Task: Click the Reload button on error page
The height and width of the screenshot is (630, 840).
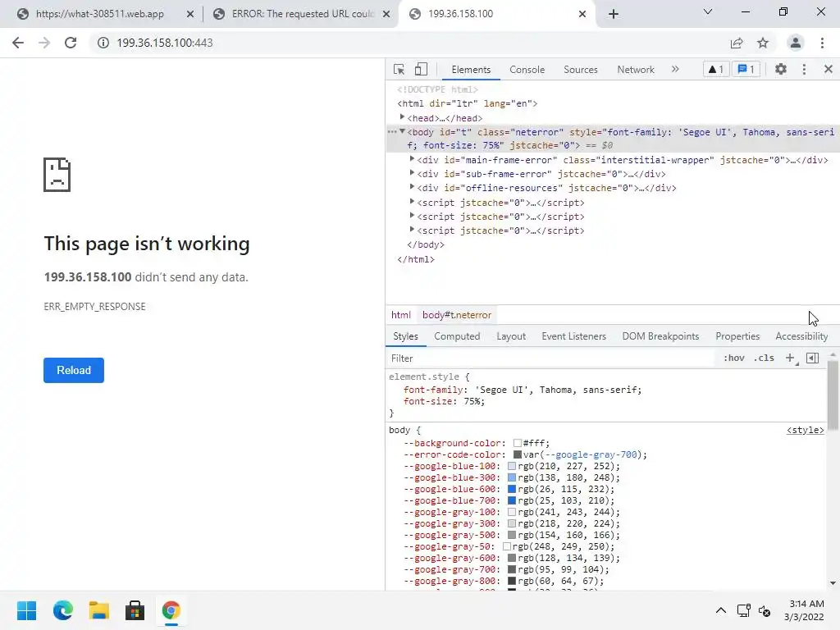Action: pyautogui.click(x=74, y=370)
